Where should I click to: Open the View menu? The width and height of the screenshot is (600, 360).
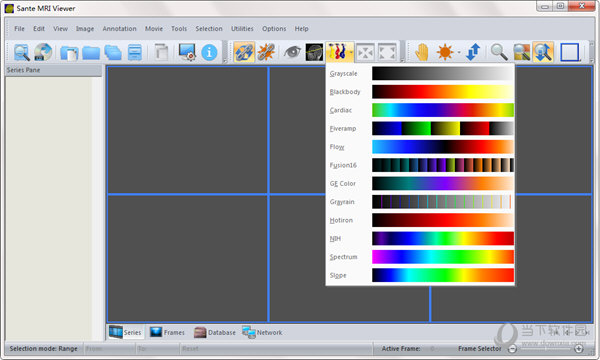coord(60,29)
